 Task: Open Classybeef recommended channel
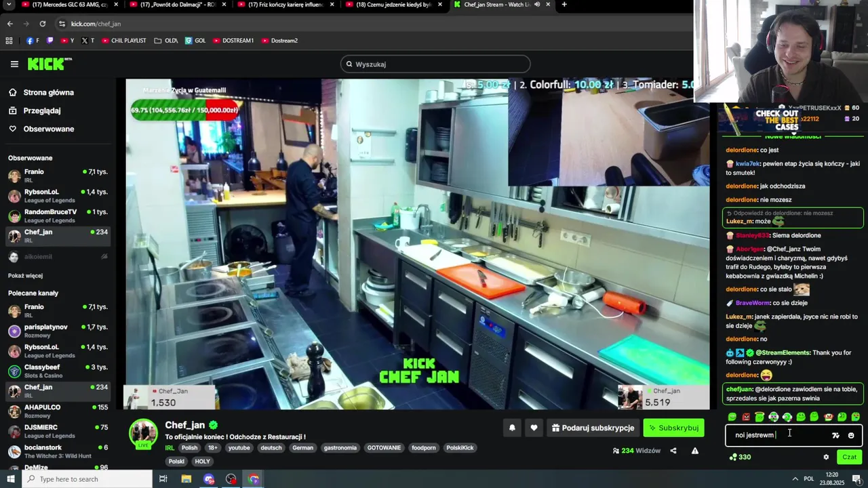58,371
